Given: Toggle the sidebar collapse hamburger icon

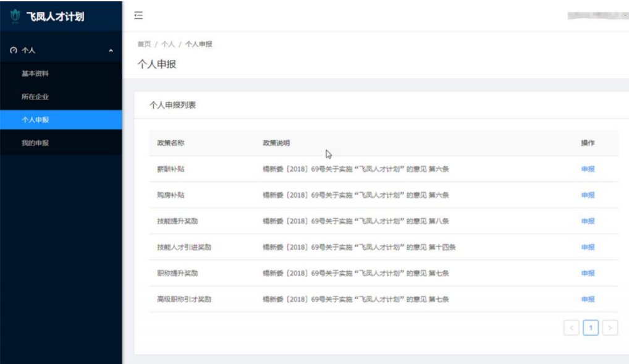Looking at the screenshot, I should pos(139,15).
